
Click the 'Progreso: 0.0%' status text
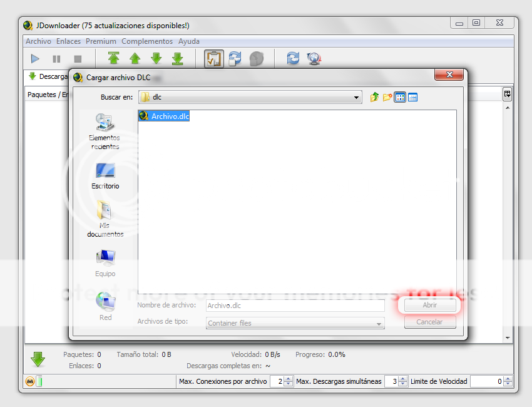[x=320, y=355]
